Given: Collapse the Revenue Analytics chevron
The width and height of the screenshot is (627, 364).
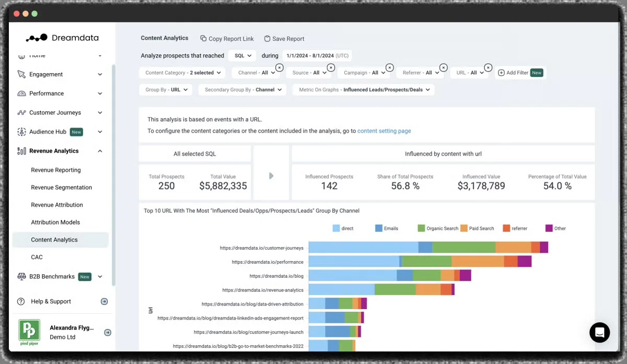Looking at the screenshot, I should pos(100,151).
